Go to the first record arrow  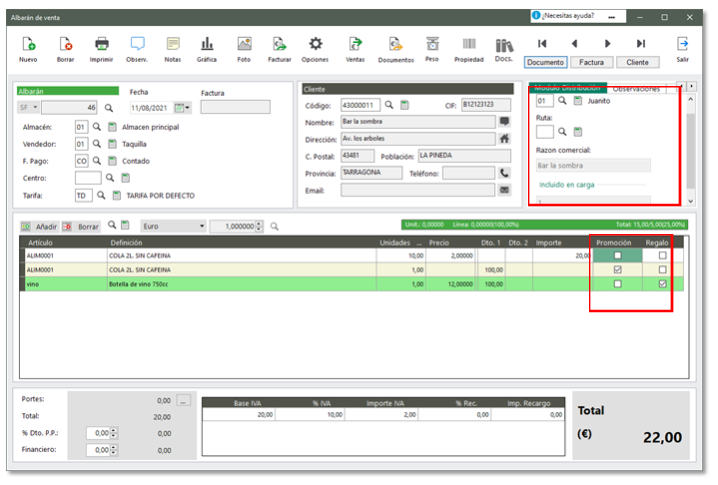tap(542, 44)
